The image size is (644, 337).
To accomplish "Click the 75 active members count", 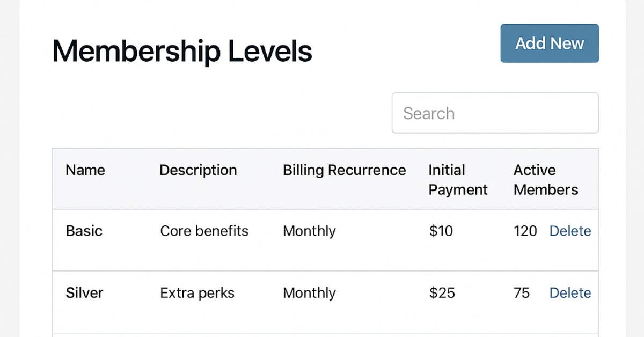I will pos(522,293).
